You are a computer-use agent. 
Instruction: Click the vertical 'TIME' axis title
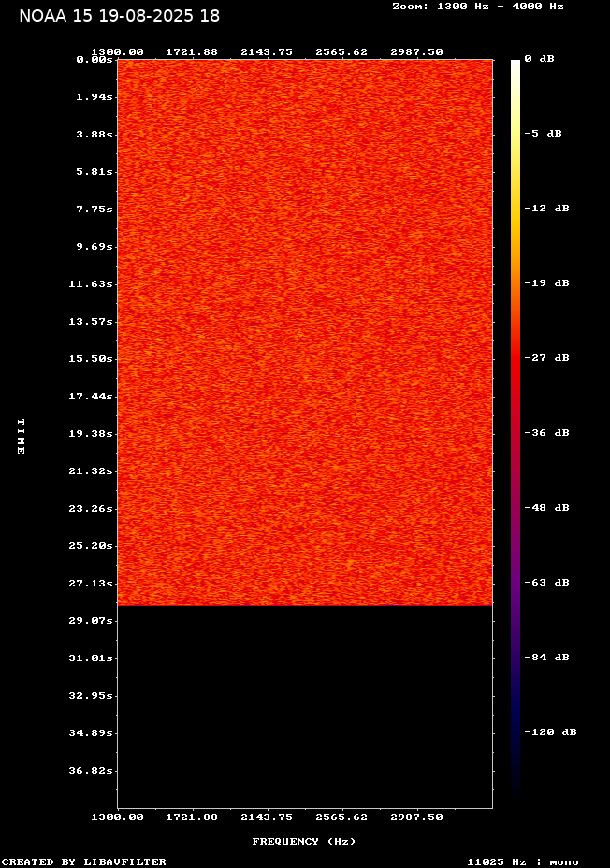(21, 436)
